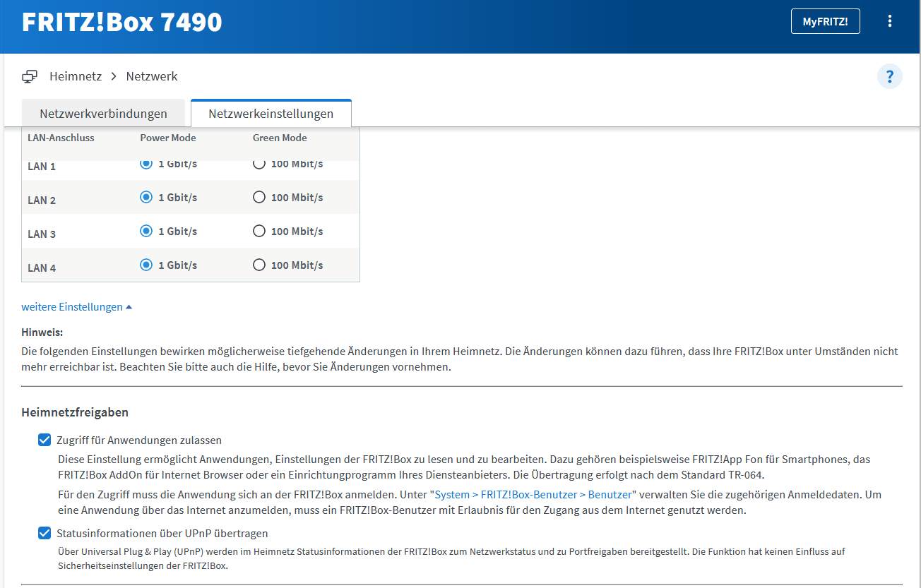Select 100 Mbit/s Green Mode for LAN 2
This screenshot has width=921, height=588.
[x=259, y=197]
